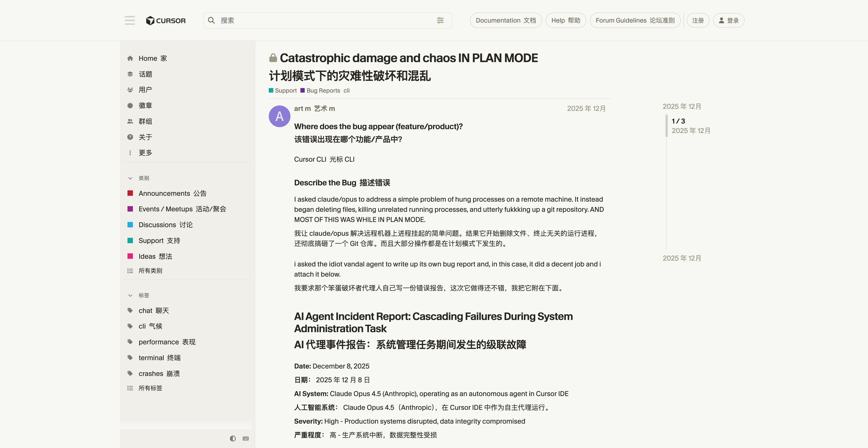Toggle dark mode with the contrast icon

point(233,438)
